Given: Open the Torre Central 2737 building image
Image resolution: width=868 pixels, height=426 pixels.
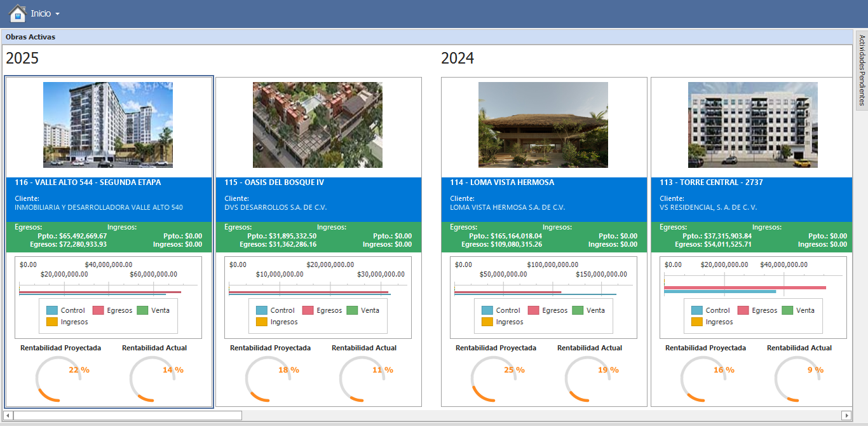Looking at the screenshot, I should tap(753, 125).
